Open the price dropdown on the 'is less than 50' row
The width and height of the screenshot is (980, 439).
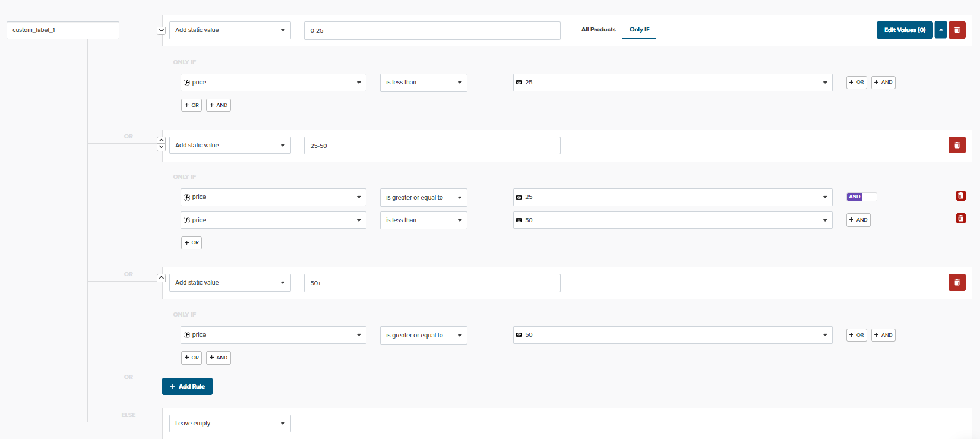click(x=273, y=220)
